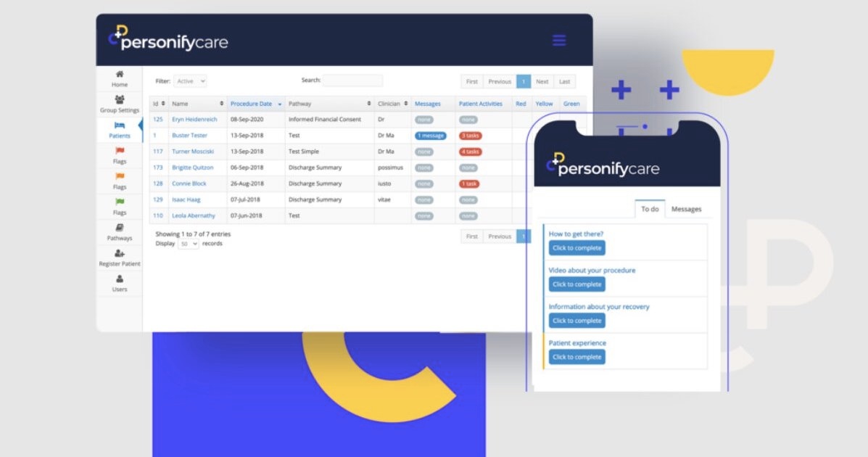This screenshot has width=868, height=457.
Task: Click the '4 tasks' badge for Turner Mosciski
Action: (x=470, y=152)
